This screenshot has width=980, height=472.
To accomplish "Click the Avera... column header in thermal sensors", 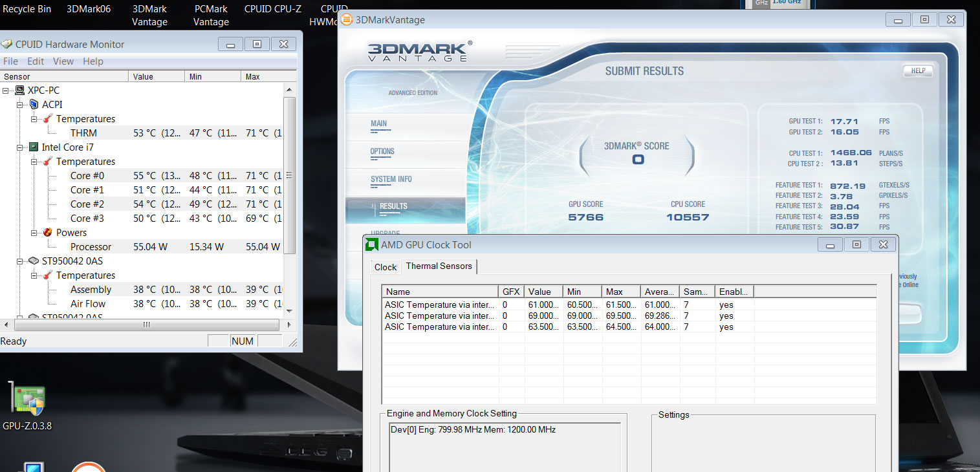I will click(x=660, y=292).
